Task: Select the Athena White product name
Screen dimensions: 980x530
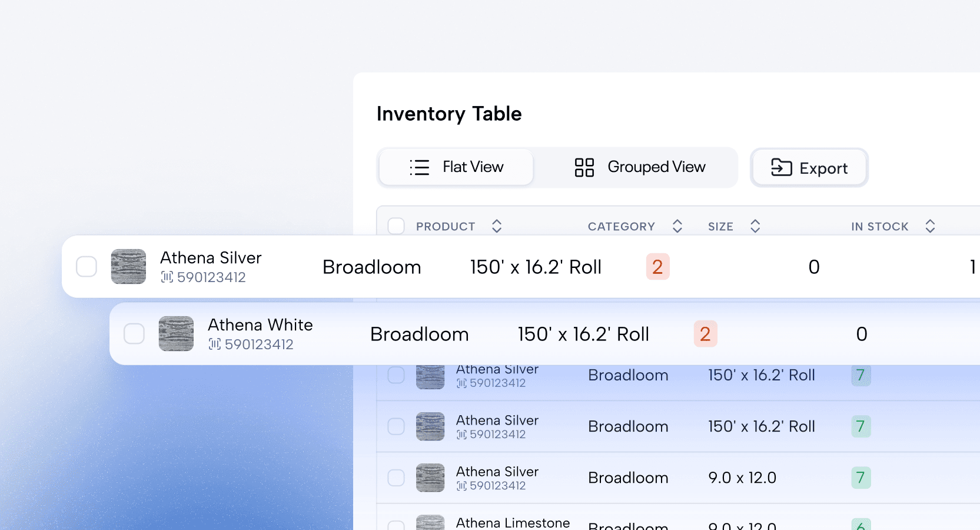Action: pyautogui.click(x=260, y=325)
